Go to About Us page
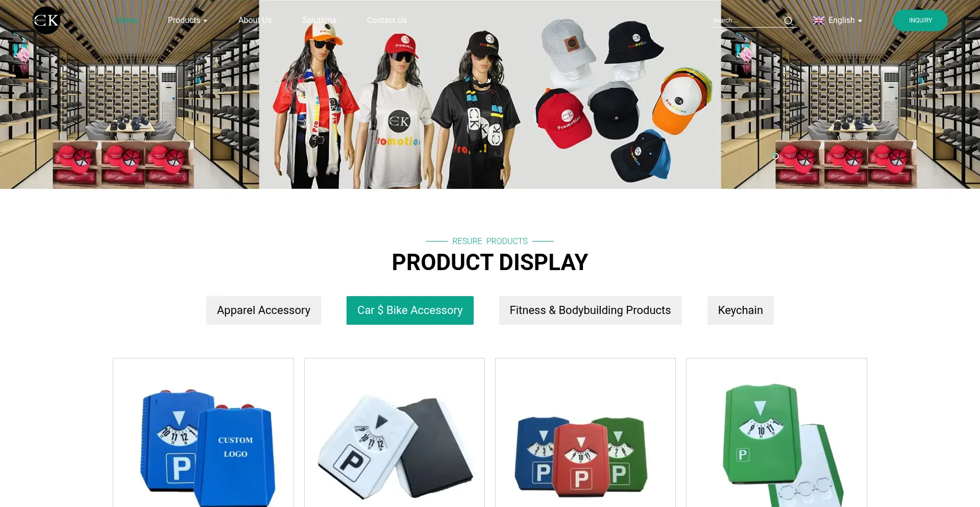The width and height of the screenshot is (980, 507). pyautogui.click(x=255, y=20)
